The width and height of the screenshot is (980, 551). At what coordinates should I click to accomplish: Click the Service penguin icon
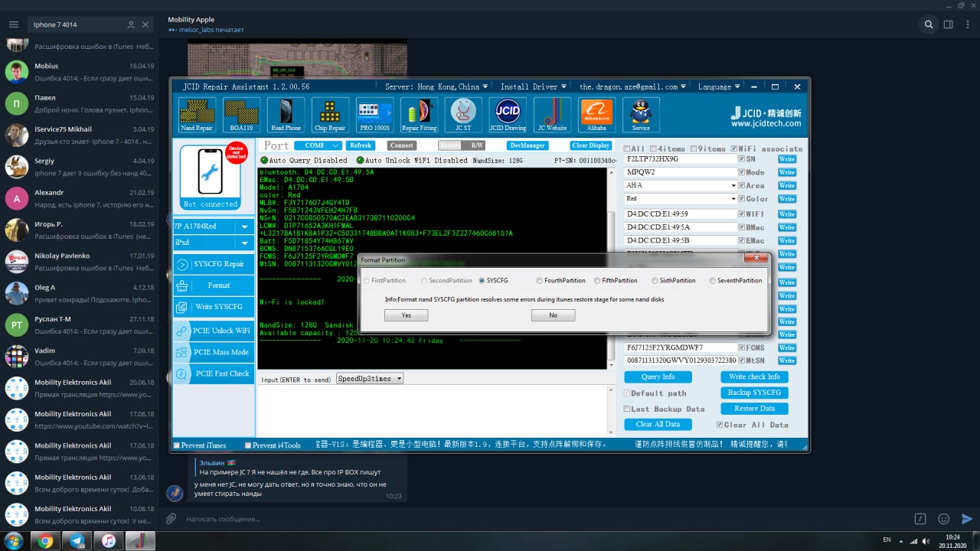click(641, 115)
